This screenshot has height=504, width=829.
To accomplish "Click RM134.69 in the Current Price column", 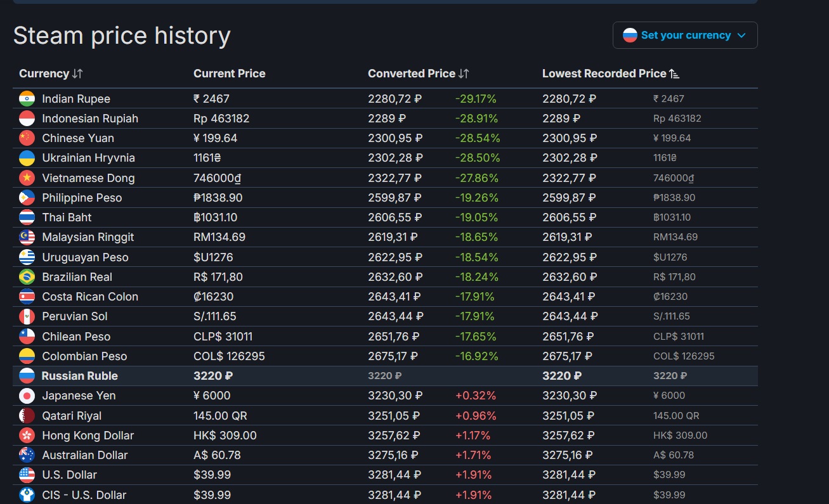I will click(x=219, y=237).
